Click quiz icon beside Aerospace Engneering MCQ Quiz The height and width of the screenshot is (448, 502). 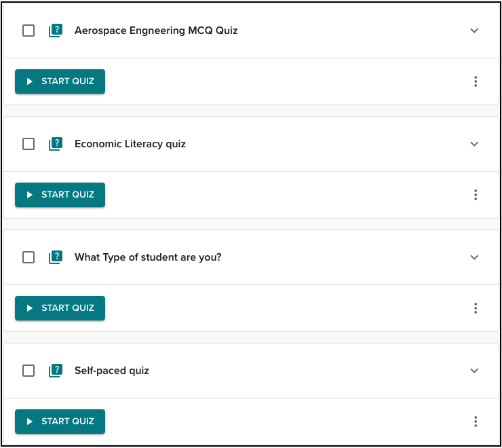click(x=56, y=31)
